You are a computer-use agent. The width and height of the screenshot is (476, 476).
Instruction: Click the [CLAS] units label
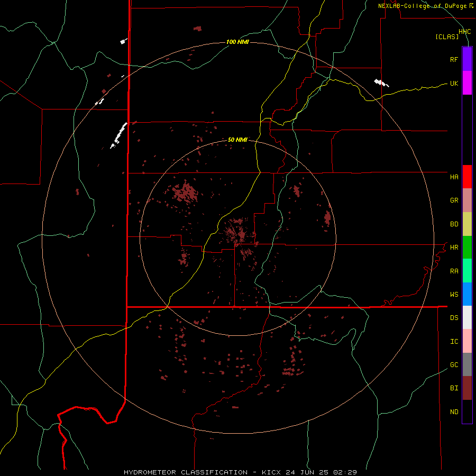(x=447, y=37)
